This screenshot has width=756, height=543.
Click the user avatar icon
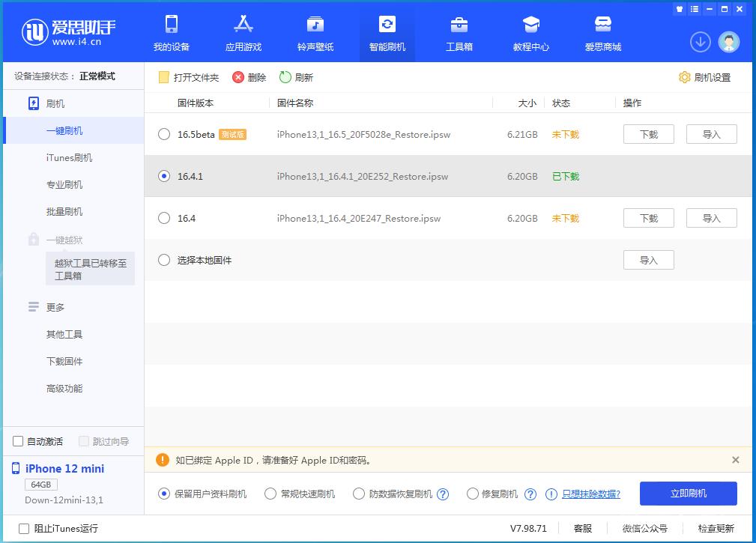729,42
